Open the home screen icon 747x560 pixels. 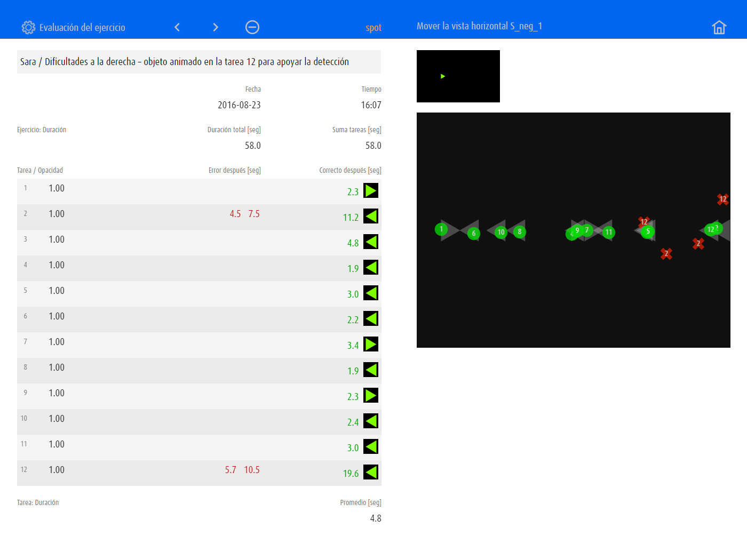pyautogui.click(x=719, y=27)
